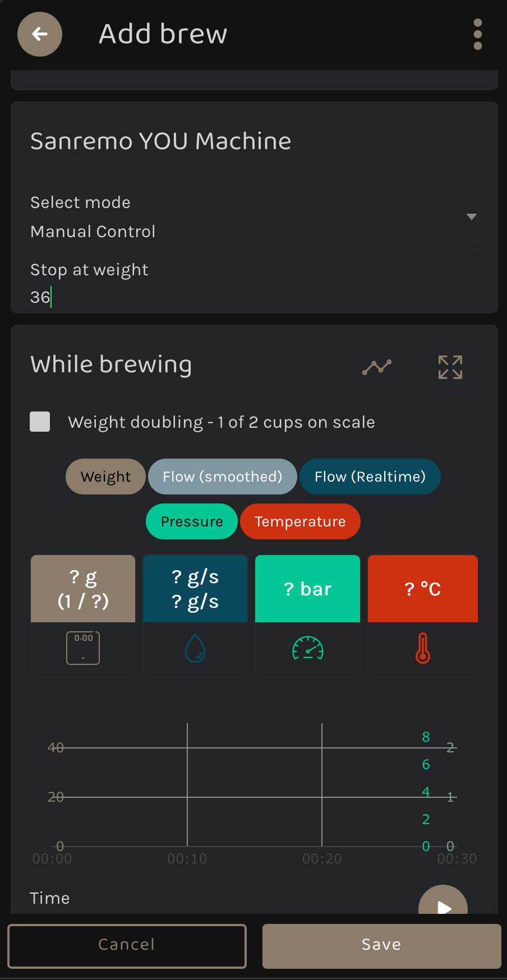
Task: Open the three-dot overflow menu
Action: pos(477,34)
